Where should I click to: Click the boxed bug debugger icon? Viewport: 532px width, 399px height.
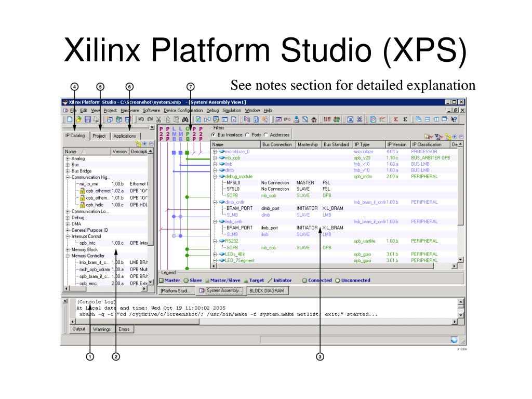click(x=351, y=119)
